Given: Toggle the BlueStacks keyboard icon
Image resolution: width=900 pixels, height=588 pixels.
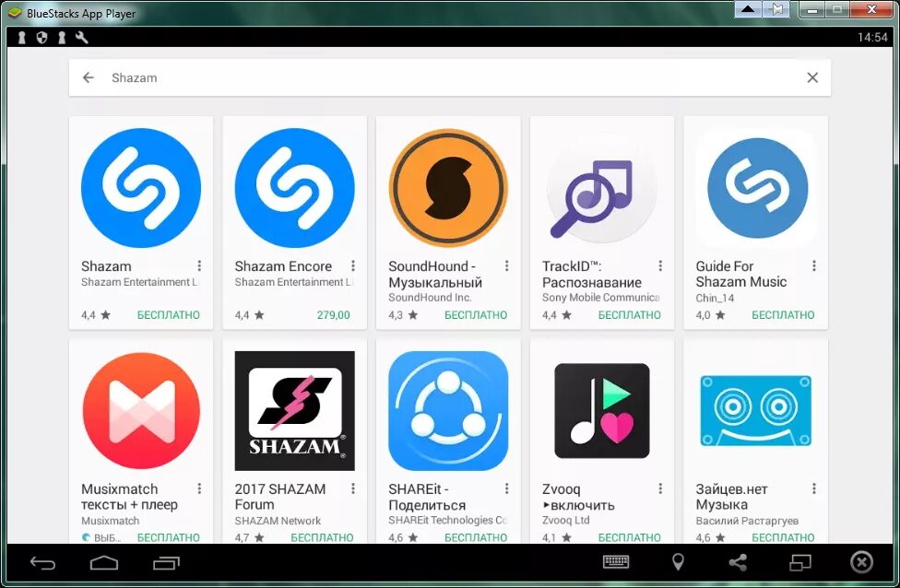Looking at the screenshot, I should point(616,562).
